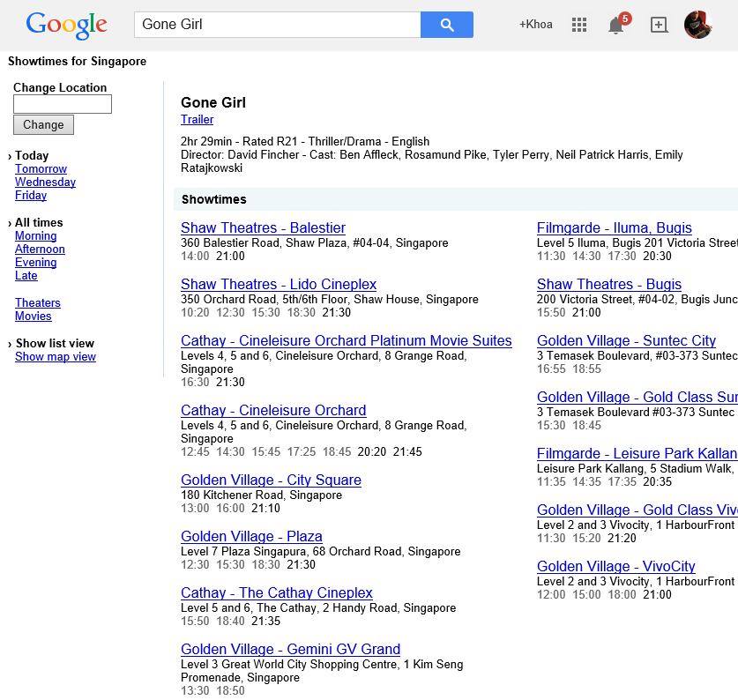Collapse the Show list view section chevron
This screenshot has height=700, width=738.
[x=10, y=343]
